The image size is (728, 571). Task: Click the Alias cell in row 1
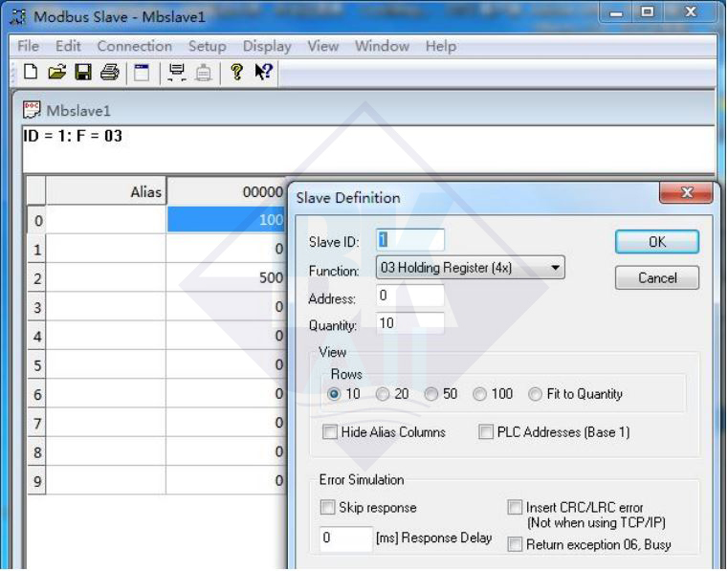pos(106,249)
